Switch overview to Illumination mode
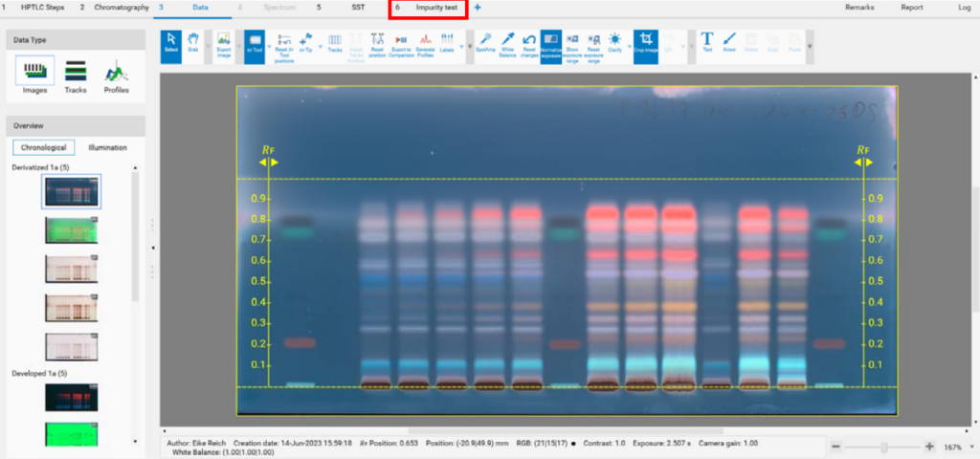 [x=106, y=147]
